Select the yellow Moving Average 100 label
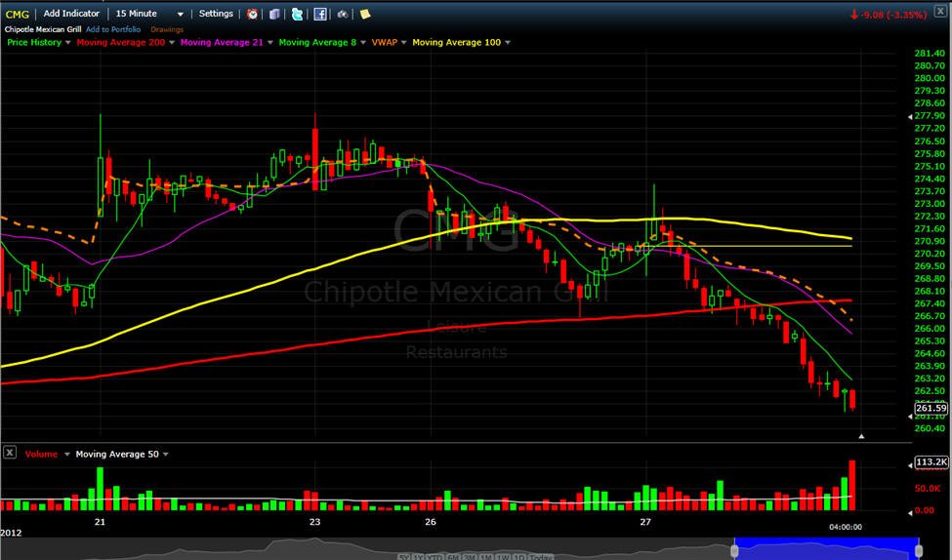 [457, 43]
